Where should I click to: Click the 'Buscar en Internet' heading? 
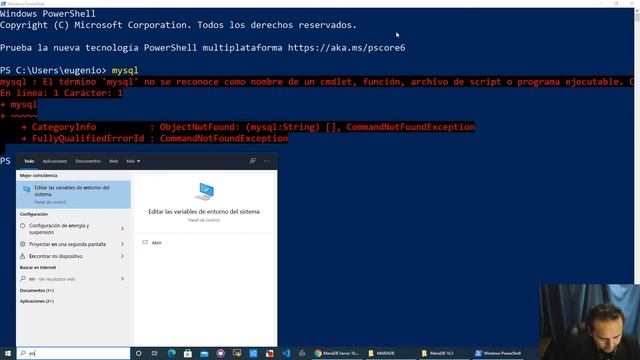pyautogui.click(x=38, y=267)
